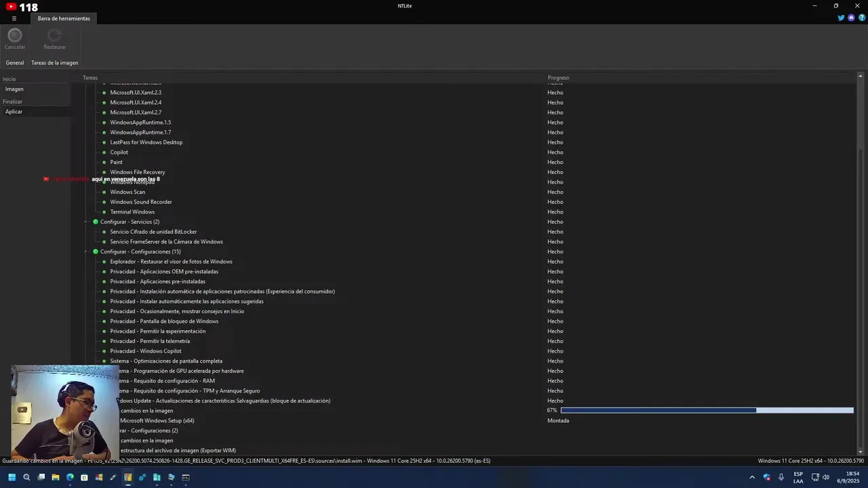
Task: Open File Explorer from taskbar
Action: (56, 477)
